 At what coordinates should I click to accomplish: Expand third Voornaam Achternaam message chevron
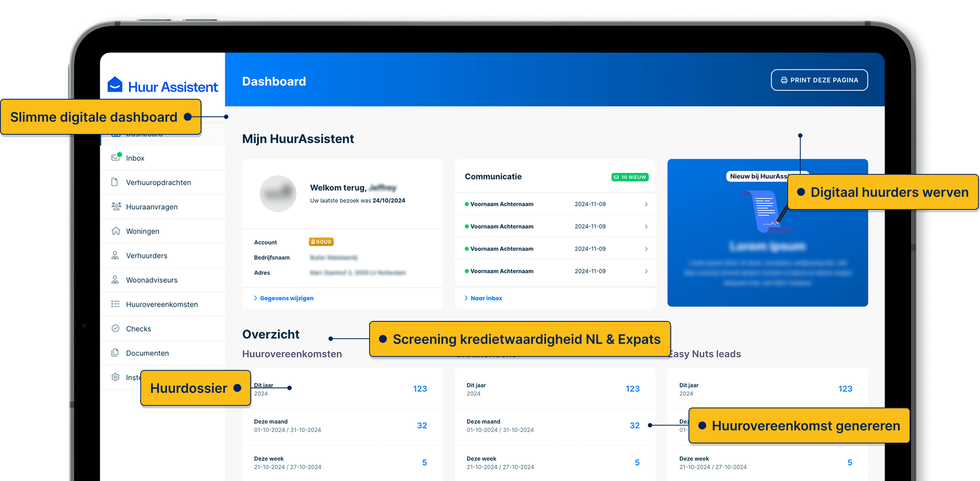646,249
